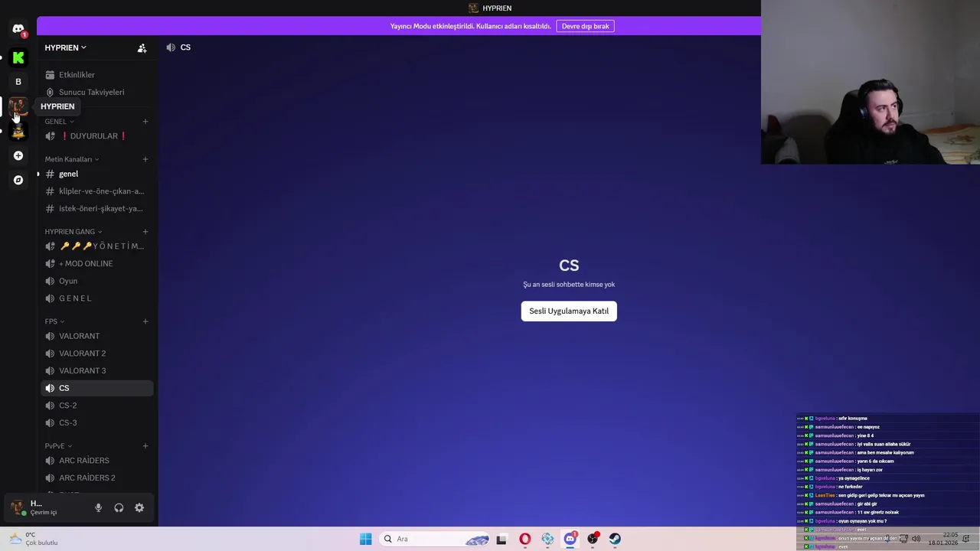
Task: Open Task View in taskbar
Action: [x=501, y=539]
